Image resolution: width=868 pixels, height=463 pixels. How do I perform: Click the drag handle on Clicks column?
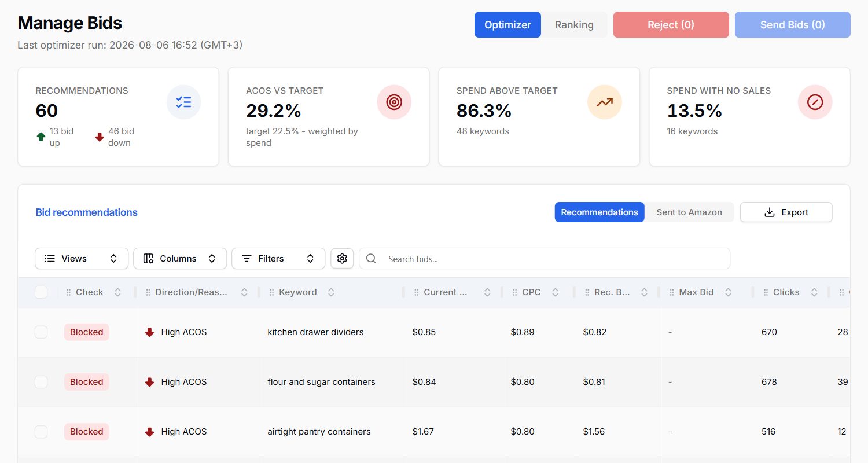click(766, 292)
